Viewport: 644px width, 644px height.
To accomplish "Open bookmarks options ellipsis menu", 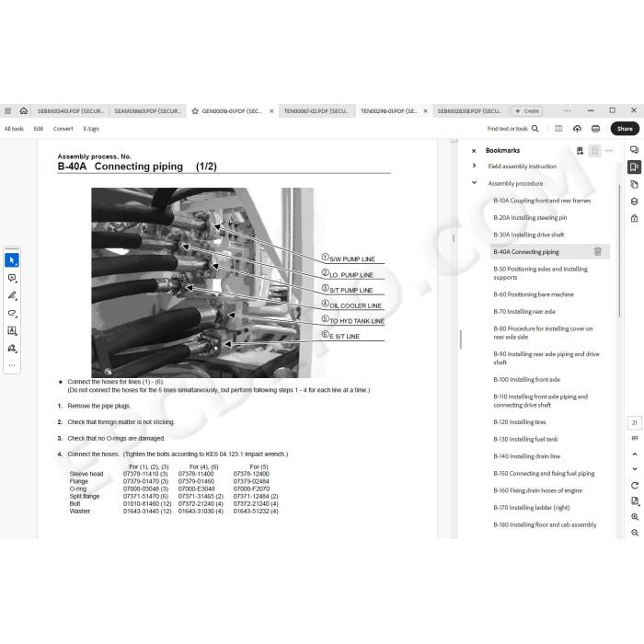I will coord(609,151).
